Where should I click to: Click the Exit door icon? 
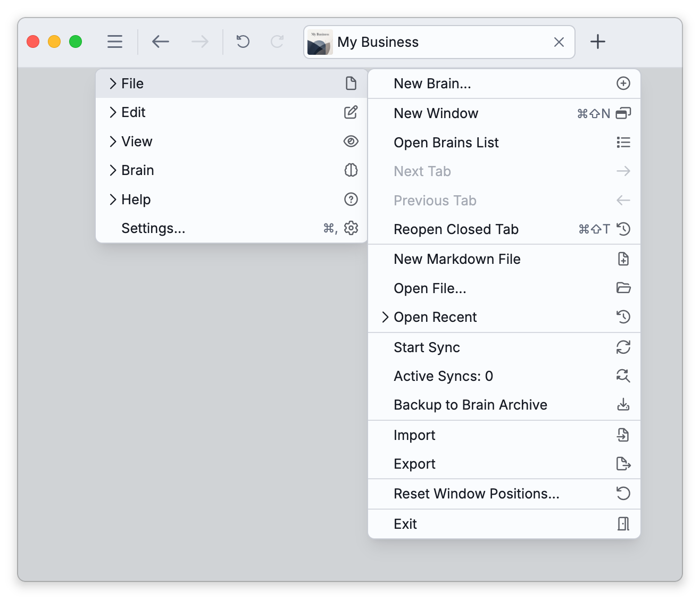coord(623,524)
